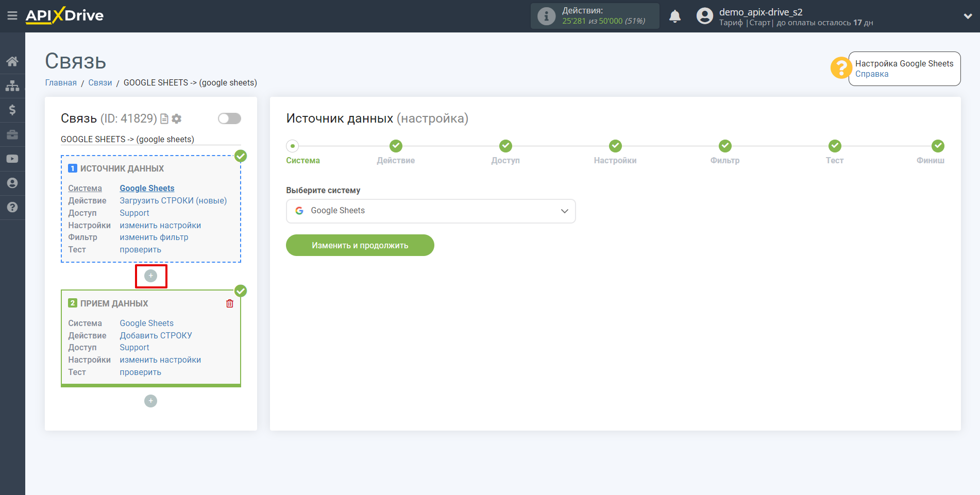
Task: Click the demo_apix-drive_s2 username
Action: pyautogui.click(x=761, y=12)
